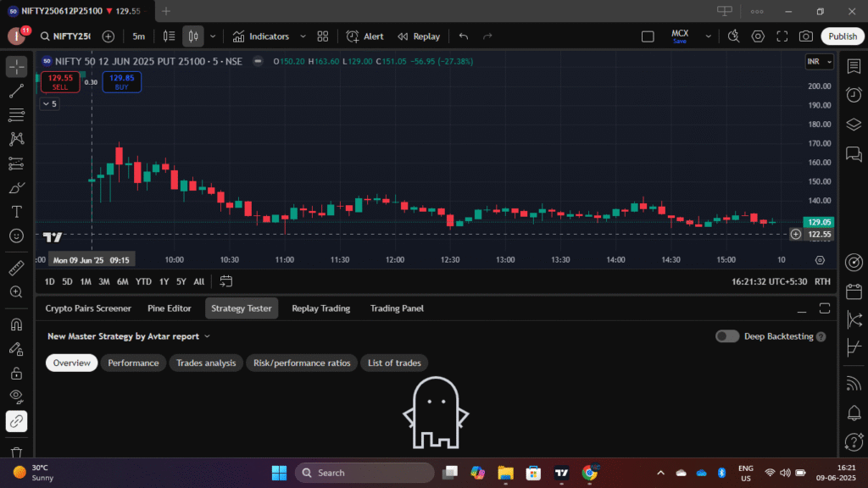Switch to the Crypto Pairs Screener tab
The width and height of the screenshot is (868, 488).
88,308
